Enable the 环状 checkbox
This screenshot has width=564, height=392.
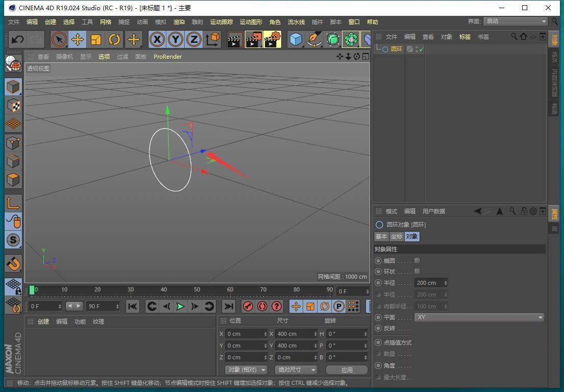417,271
